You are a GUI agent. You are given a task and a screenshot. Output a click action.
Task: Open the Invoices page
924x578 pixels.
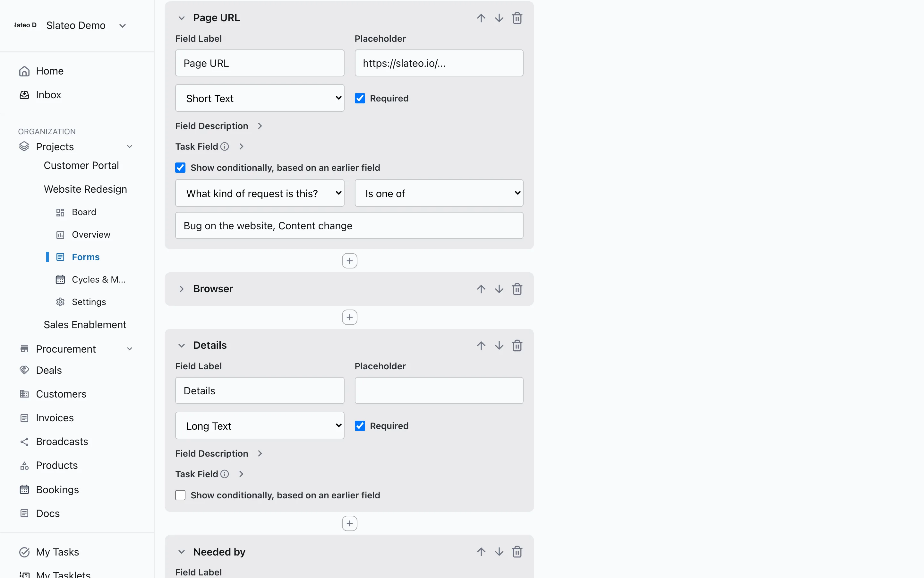pyautogui.click(x=55, y=418)
